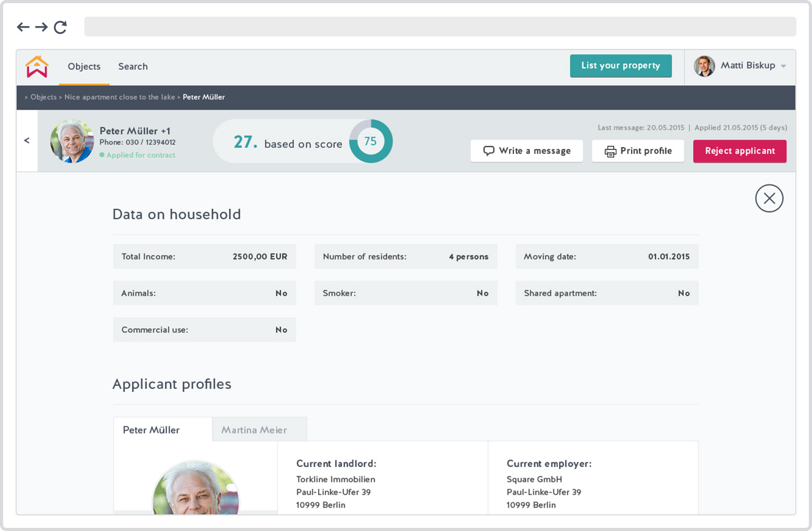812x531 pixels.
Task: Click the Print profile button
Action: 638,151
